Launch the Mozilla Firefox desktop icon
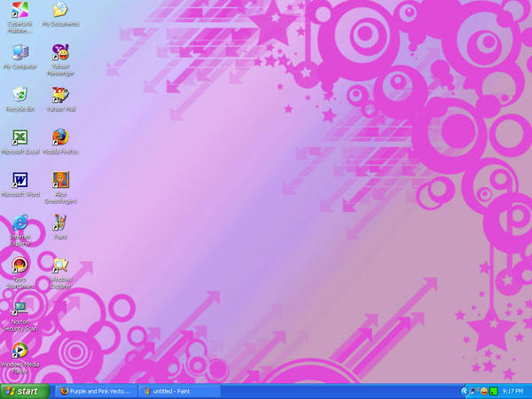532x399 pixels. click(x=60, y=137)
